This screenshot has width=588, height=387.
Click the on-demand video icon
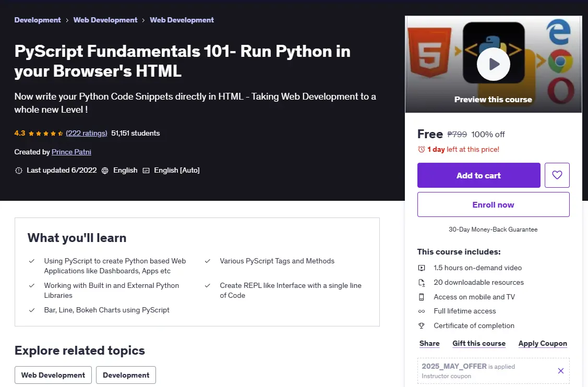422,268
